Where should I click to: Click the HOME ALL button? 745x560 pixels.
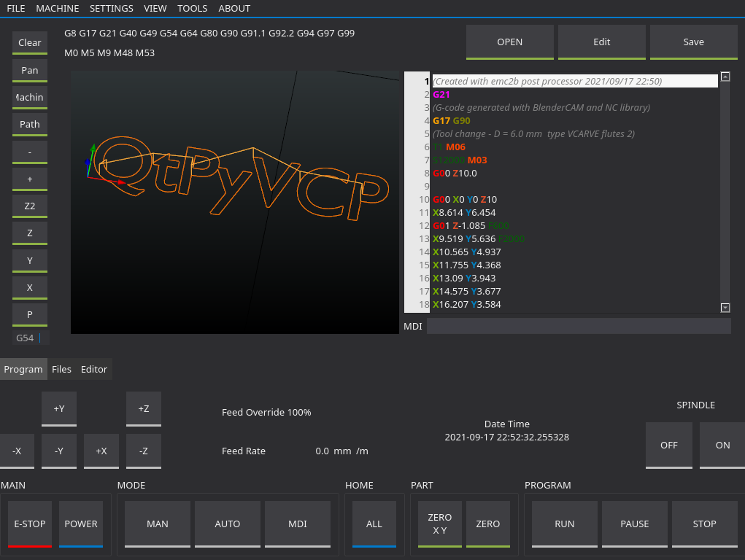(374, 524)
